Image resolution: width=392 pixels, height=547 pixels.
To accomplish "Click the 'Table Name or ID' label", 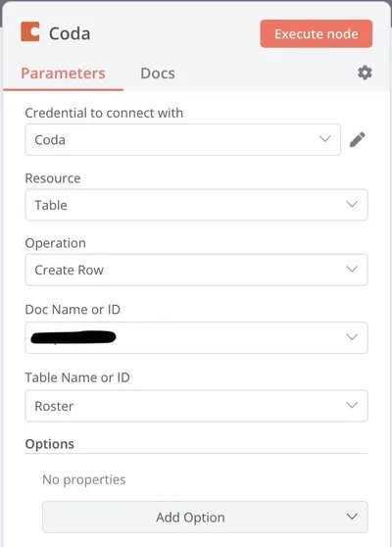I will [77, 377].
